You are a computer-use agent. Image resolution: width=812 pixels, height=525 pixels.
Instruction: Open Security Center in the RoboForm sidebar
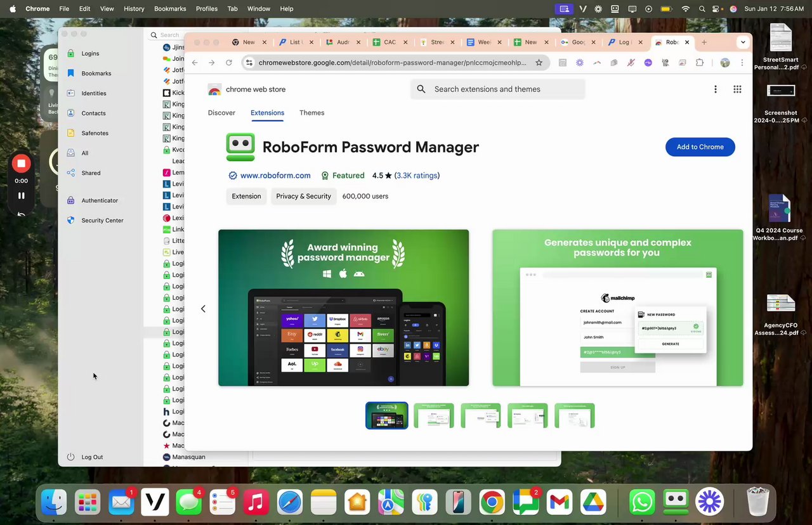(x=95, y=220)
